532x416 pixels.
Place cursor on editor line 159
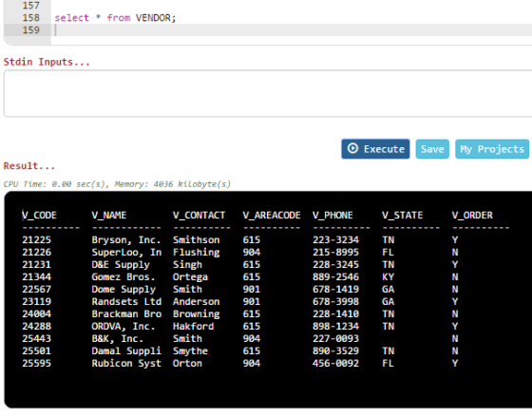click(292, 30)
